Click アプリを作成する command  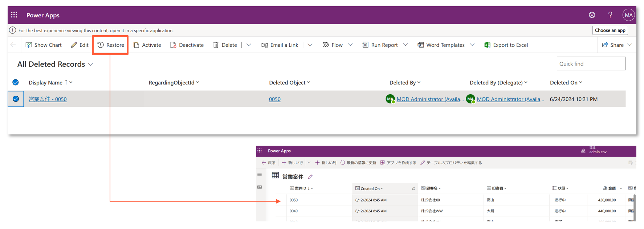tap(398, 163)
